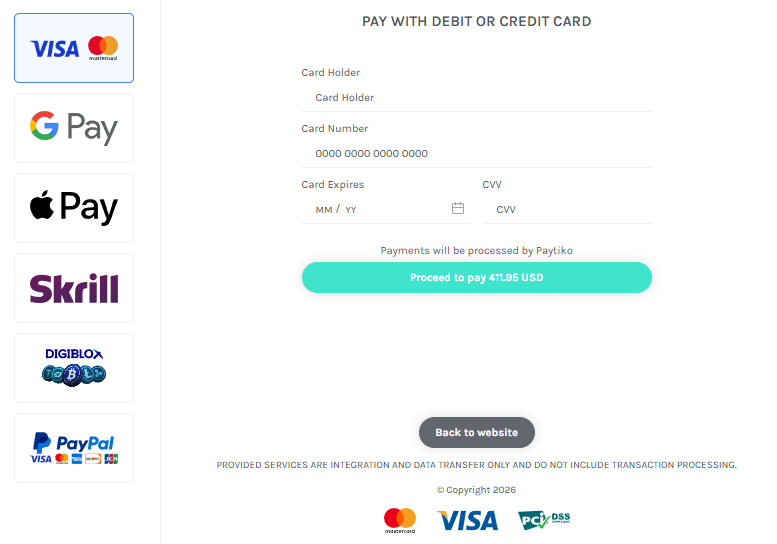Click the Google G logo icon

click(44, 126)
